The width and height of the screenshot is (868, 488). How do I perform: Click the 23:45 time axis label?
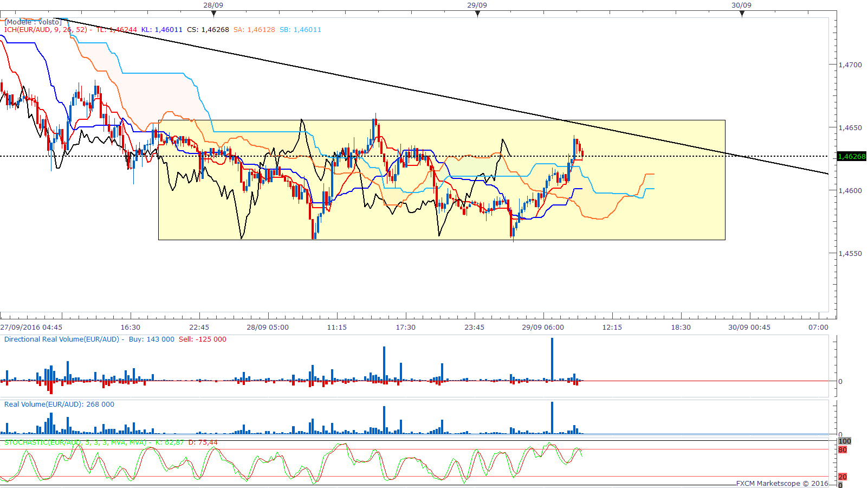[x=475, y=327]
